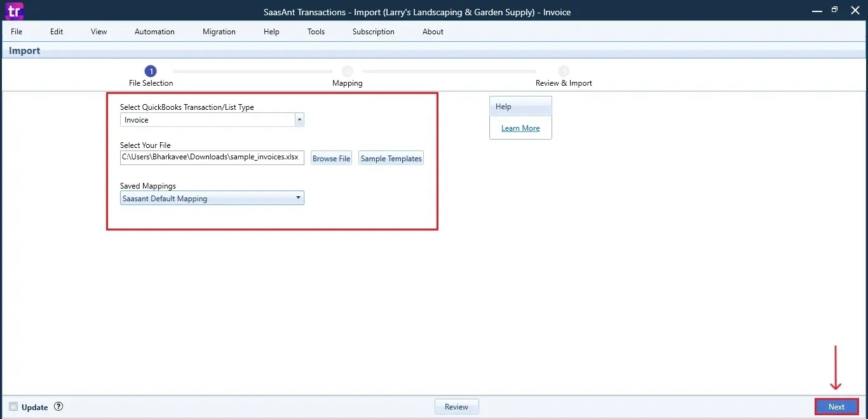868x419 pixels.
Task: Open the Migration menu
Action: [x=219, y=32]
